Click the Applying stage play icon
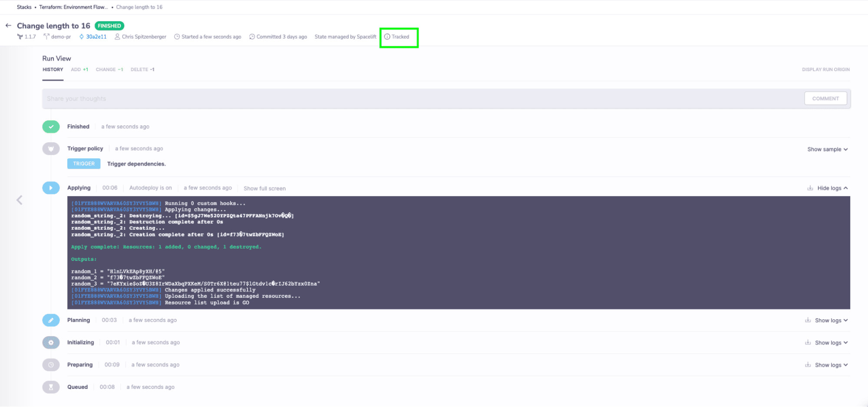Viewport: 868px width, 407px height. click(x=51, y=188)
